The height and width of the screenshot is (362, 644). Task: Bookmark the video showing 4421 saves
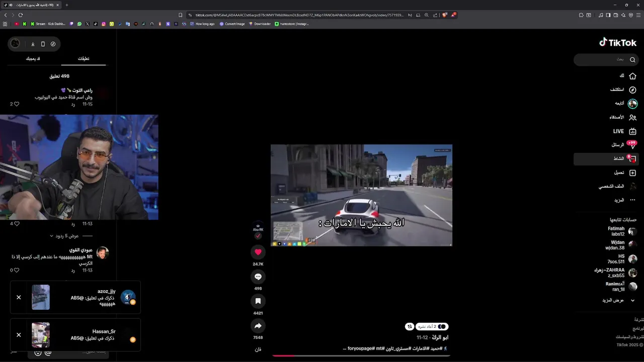click(x=258, y=301)
